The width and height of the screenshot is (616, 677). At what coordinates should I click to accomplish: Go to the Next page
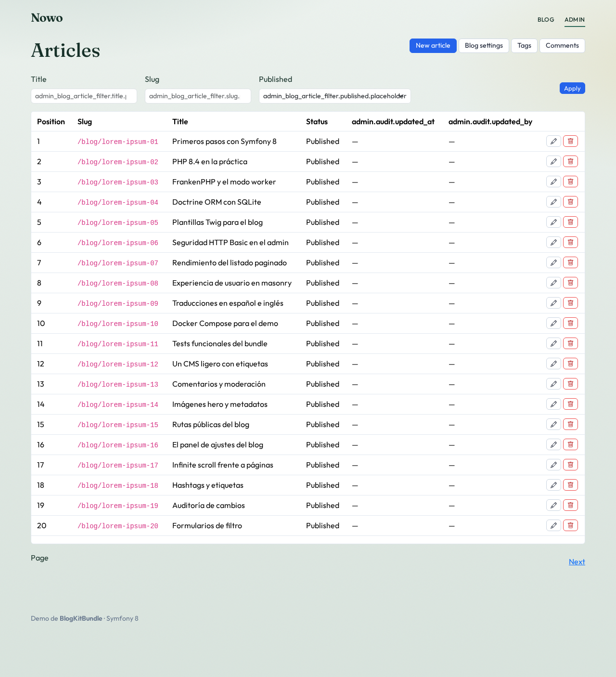coord(577,562)
